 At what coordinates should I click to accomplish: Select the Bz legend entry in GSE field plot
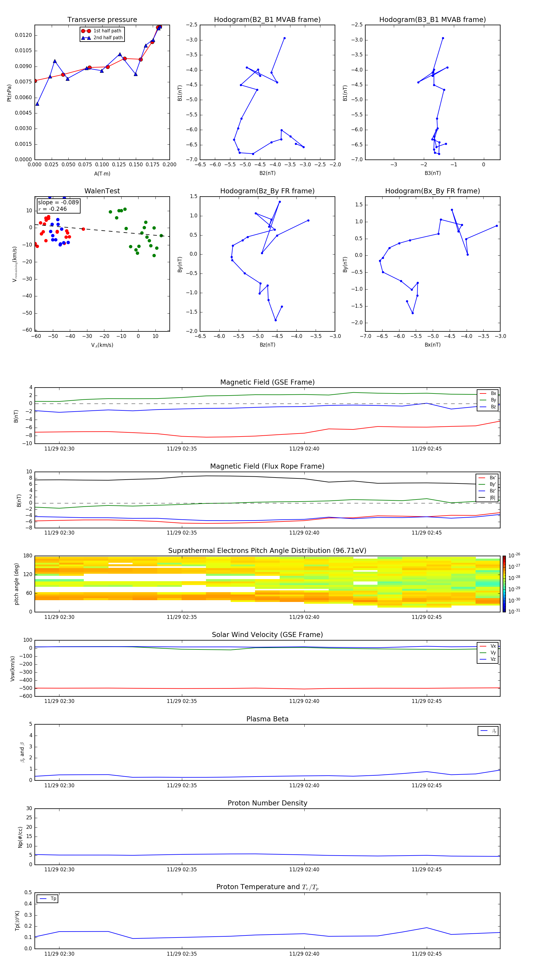(x=488, y=407)
